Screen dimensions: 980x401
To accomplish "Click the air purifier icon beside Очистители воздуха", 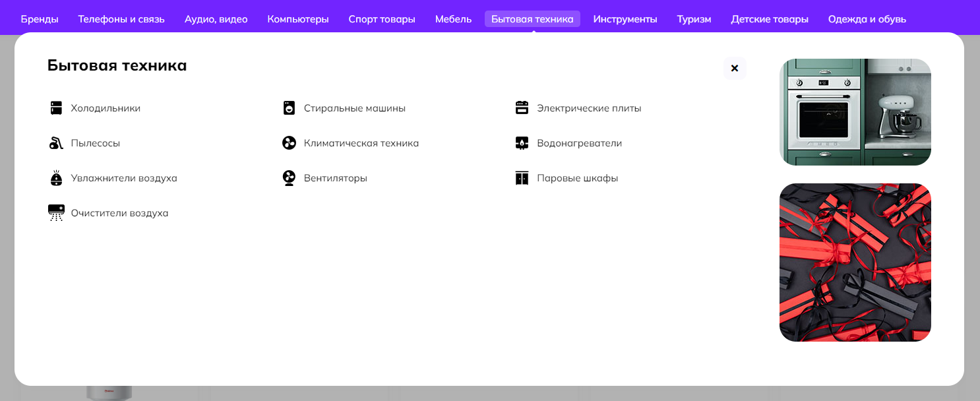I will coord(56,213).
